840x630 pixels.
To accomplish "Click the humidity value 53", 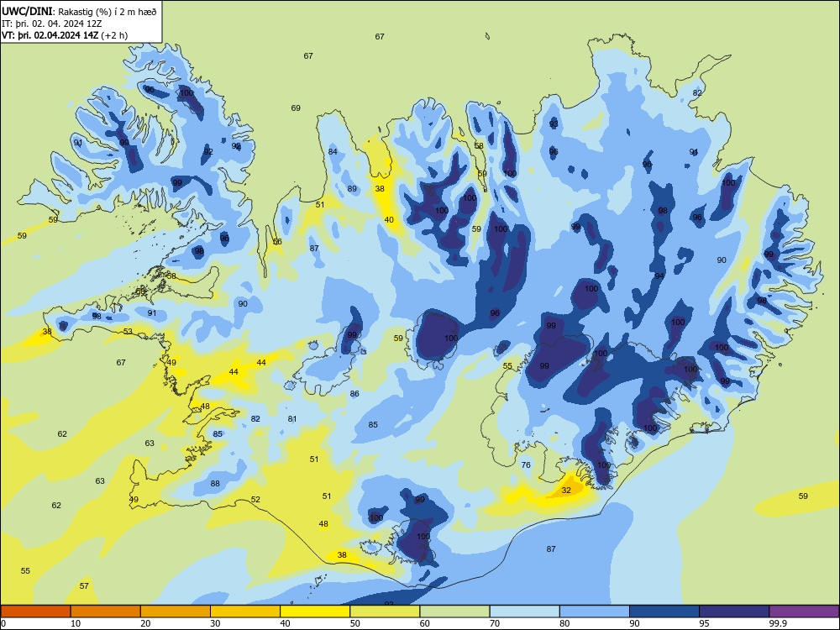I will tap(128, 332).
